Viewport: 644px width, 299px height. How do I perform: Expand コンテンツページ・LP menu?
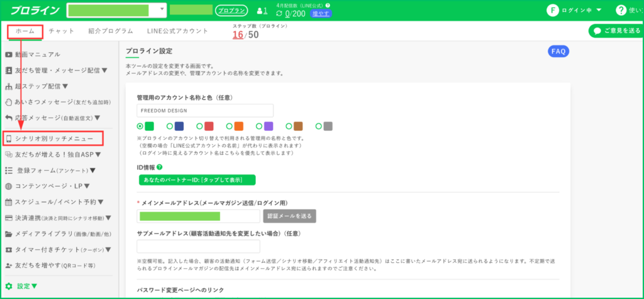[x=87, y=186]
